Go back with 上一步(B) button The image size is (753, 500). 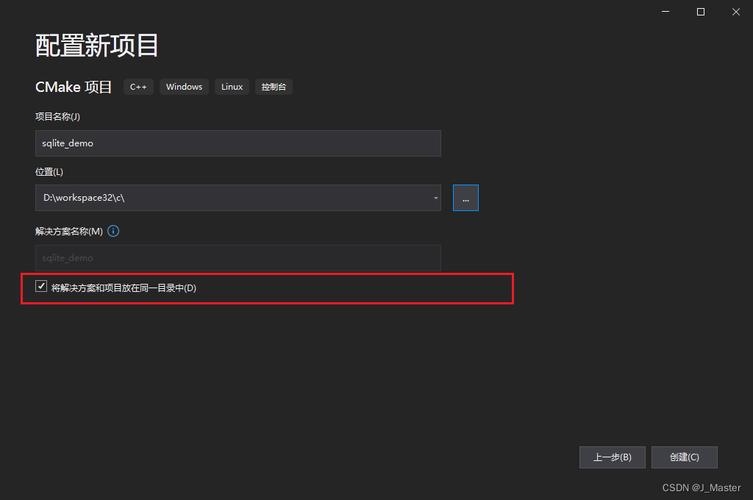[612, 457]
